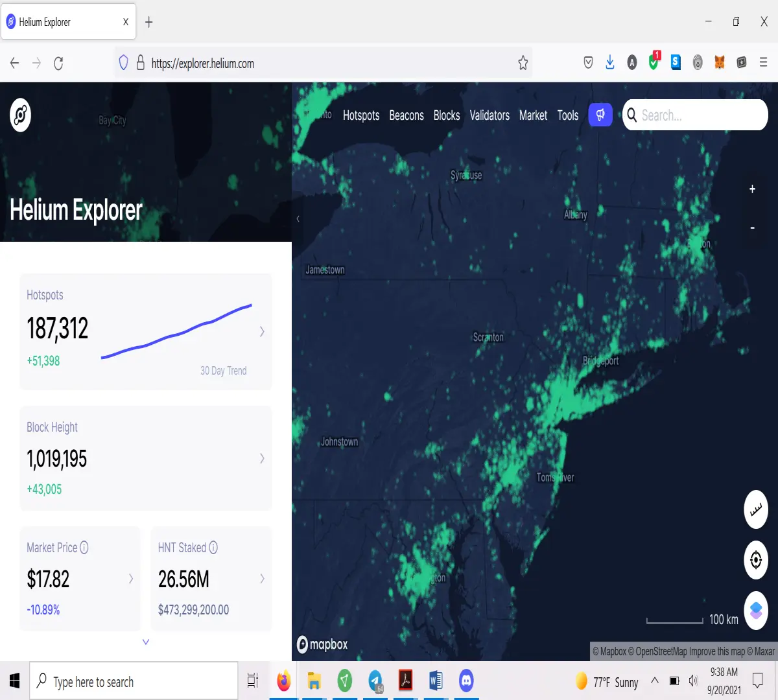Image resolution: width=778 pixels, height=700 pixels.
Task: Click the search magnifier icon
Action: (631, 115)
